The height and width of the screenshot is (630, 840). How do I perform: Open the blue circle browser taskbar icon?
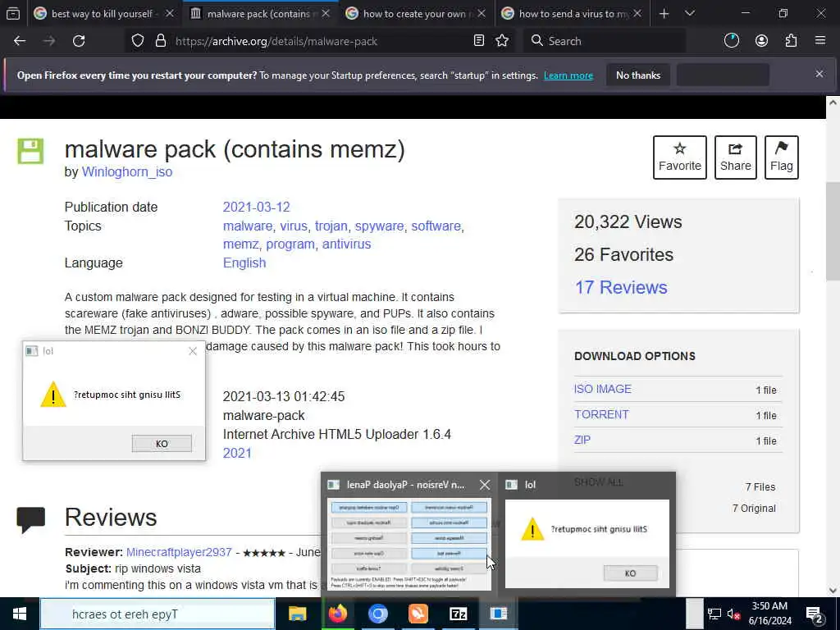pyautogui.click(x=377, y=614)
